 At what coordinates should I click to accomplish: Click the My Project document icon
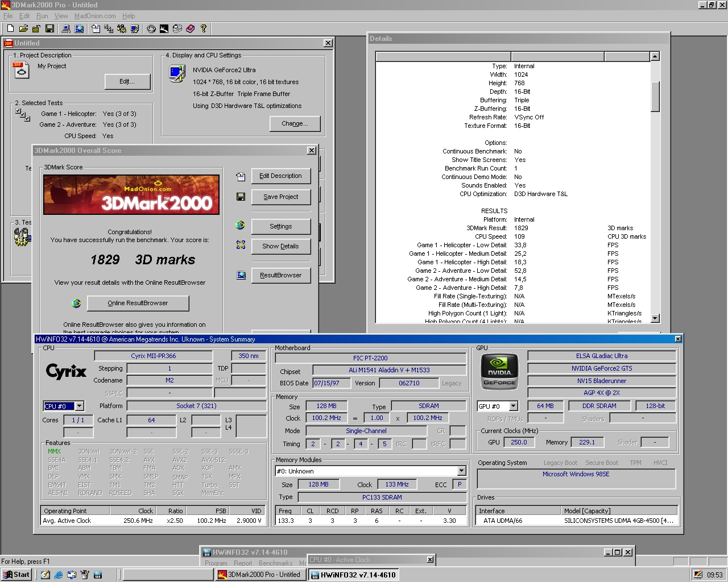[x=20, y=69]
